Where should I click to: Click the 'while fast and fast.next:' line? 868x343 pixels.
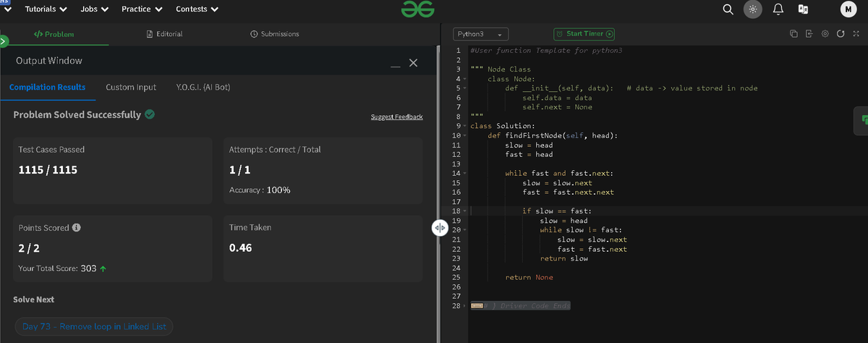(x=559, y=173)
